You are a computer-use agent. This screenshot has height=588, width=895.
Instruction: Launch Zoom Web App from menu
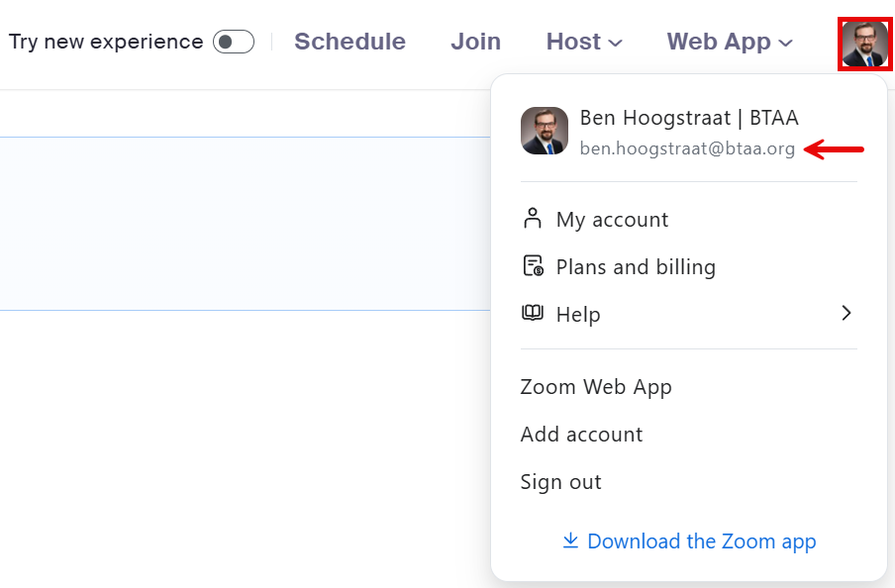click(x=596, y=387)
